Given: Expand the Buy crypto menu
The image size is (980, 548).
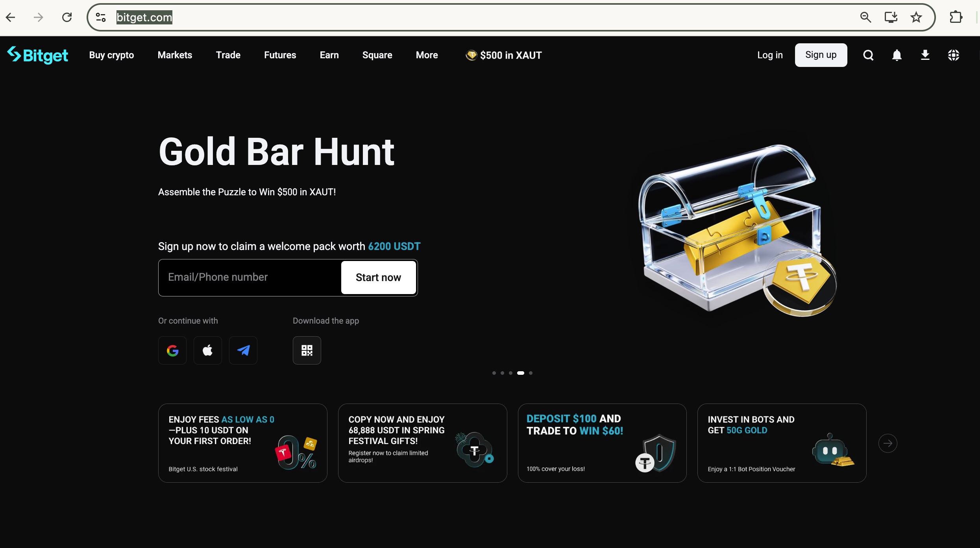Looking at the screenshot, I should pyautogui.click(x=111, y=55).
